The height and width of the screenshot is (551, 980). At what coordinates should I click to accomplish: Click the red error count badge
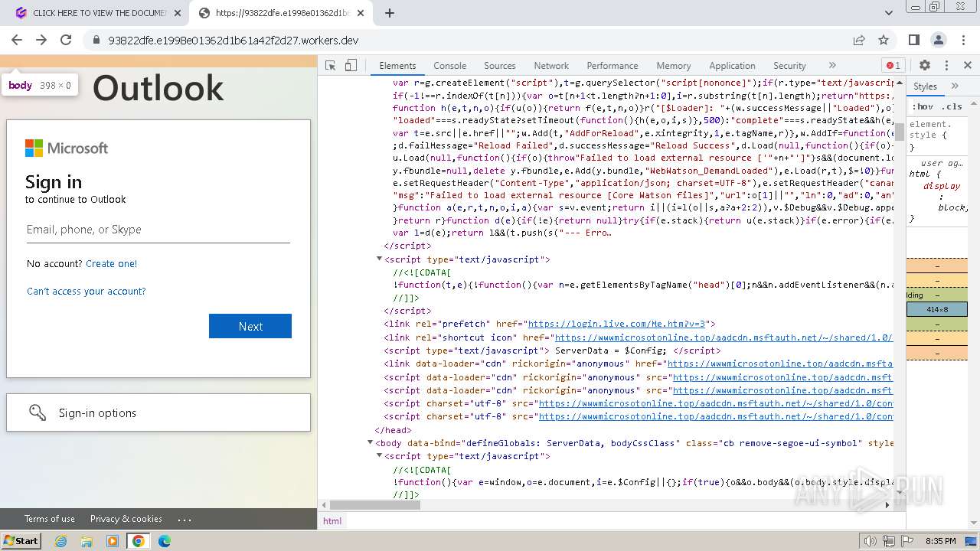[x=893, y=66]
